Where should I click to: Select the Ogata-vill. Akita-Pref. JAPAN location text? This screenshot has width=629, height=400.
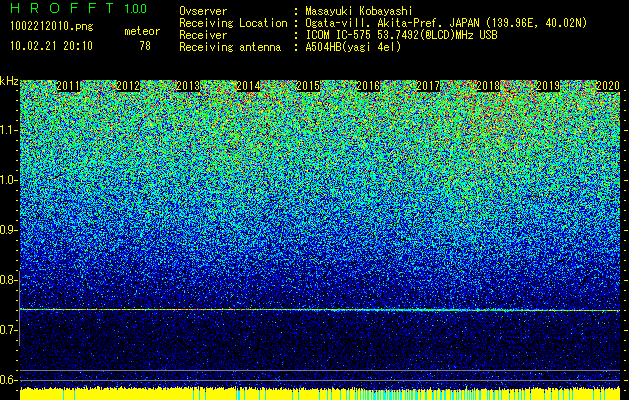(446, 23)
